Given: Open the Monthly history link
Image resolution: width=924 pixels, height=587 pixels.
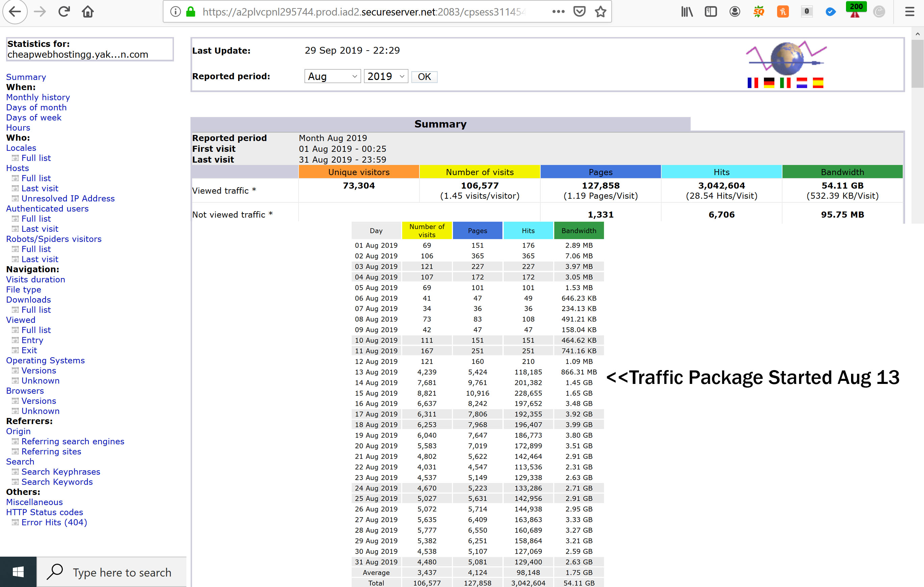Looking at the screenshot, I should click(x=38, y=97).
